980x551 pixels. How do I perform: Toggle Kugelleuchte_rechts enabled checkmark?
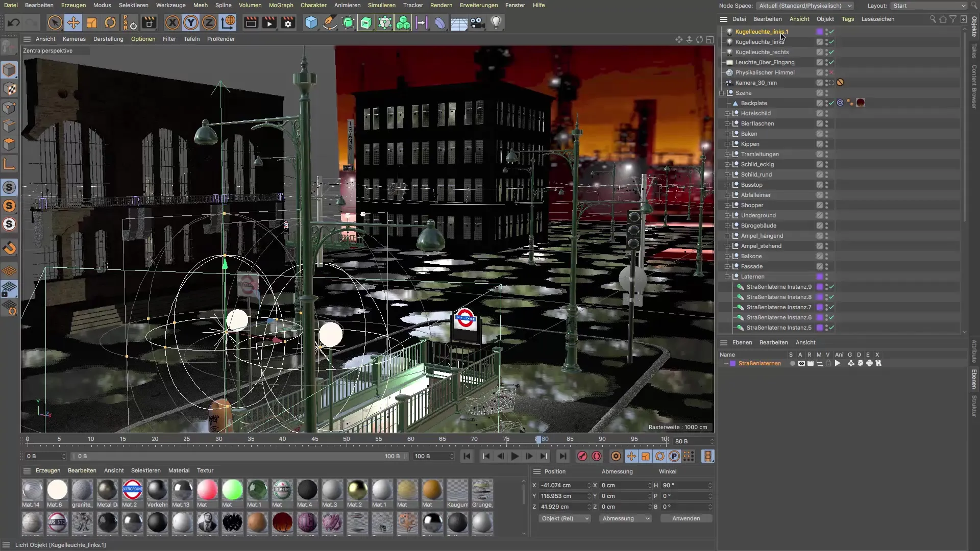coord(831,52)
